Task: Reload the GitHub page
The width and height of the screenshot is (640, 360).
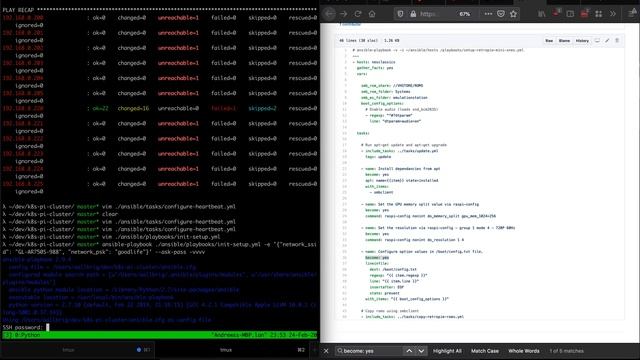Action: coord(358,14)
